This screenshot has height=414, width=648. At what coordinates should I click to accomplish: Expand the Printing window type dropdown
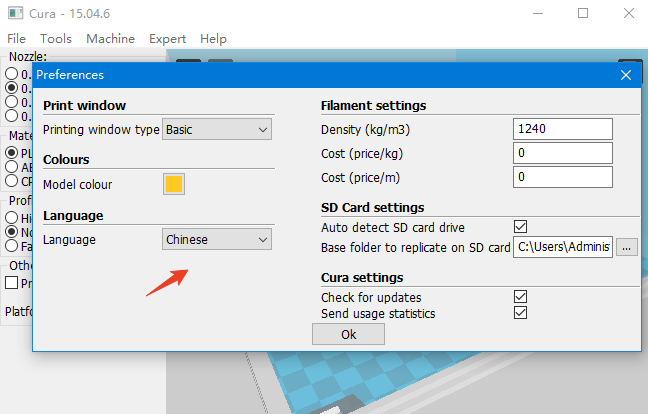pos(217,129)
